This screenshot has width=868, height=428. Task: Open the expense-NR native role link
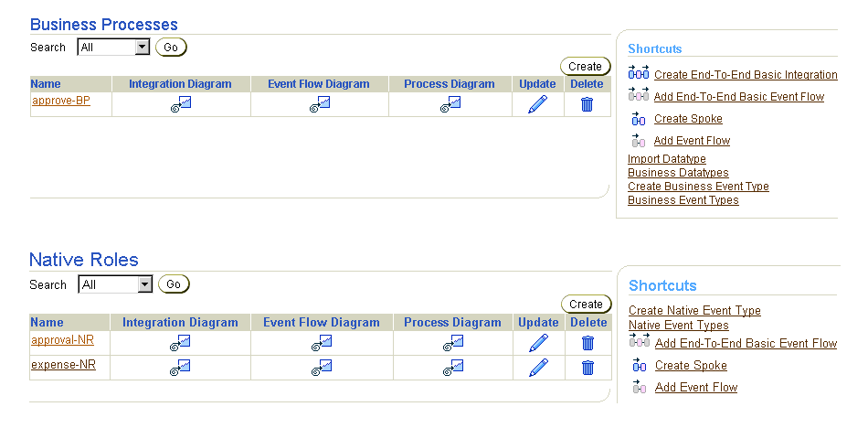coord(63,365)
